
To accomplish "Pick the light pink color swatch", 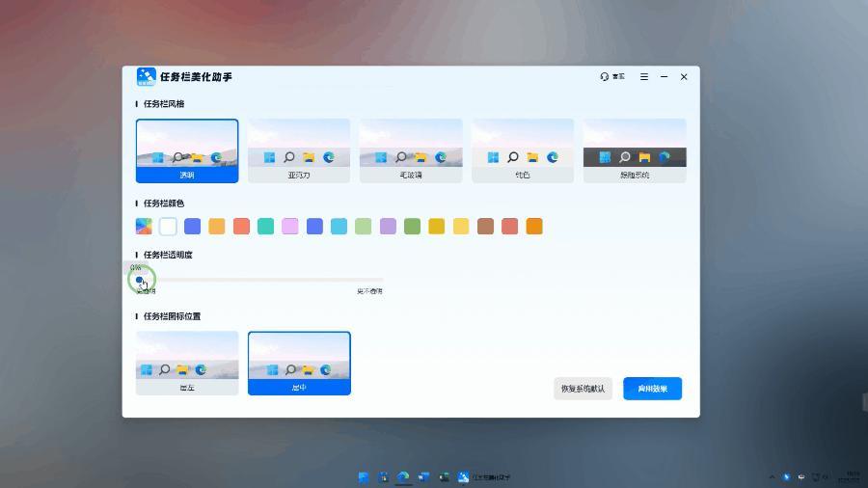I will click(x=290, y=227).
